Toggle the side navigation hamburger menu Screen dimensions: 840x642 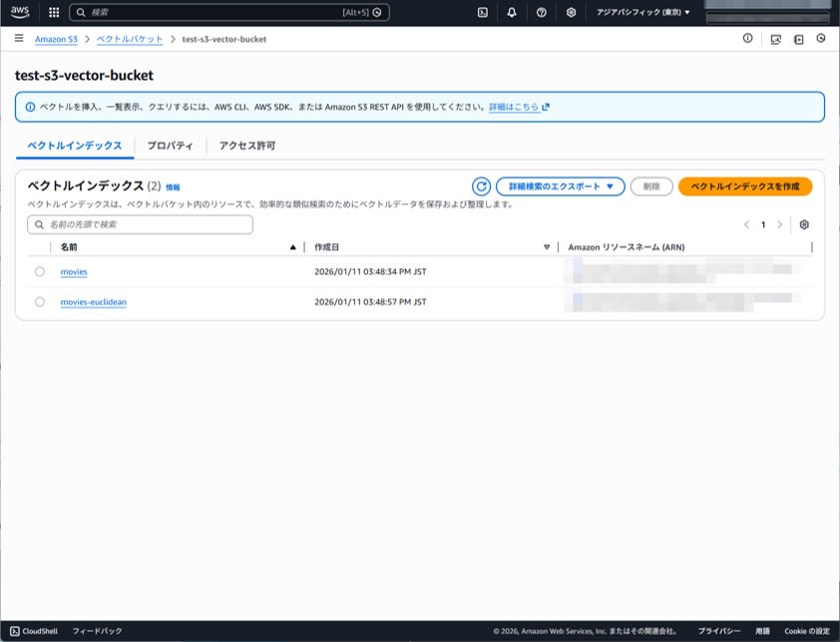click(x=19, y=38)
